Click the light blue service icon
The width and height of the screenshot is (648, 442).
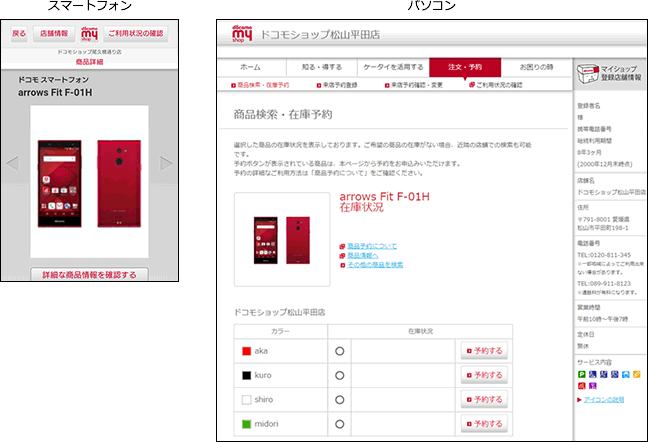point(626,374)
